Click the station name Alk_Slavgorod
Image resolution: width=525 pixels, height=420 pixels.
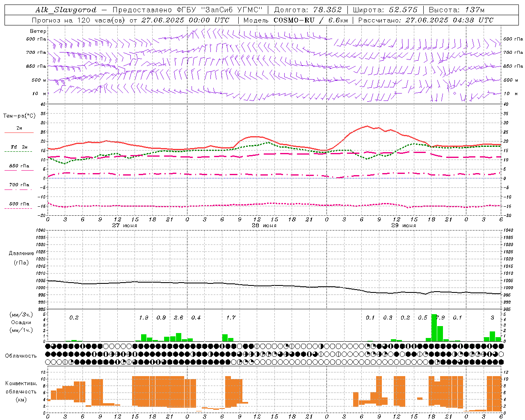tap(66, 10)
